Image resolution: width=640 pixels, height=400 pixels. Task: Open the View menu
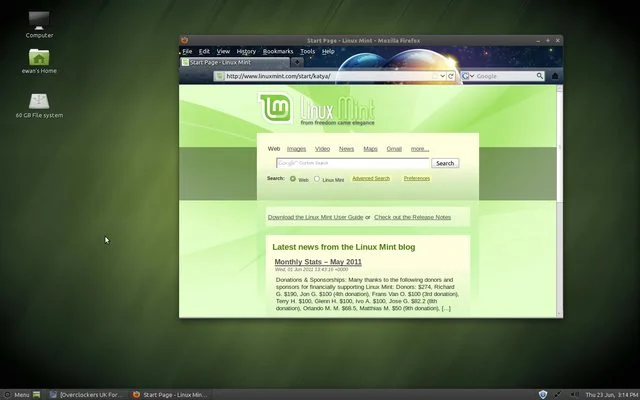tap(223, 51)
